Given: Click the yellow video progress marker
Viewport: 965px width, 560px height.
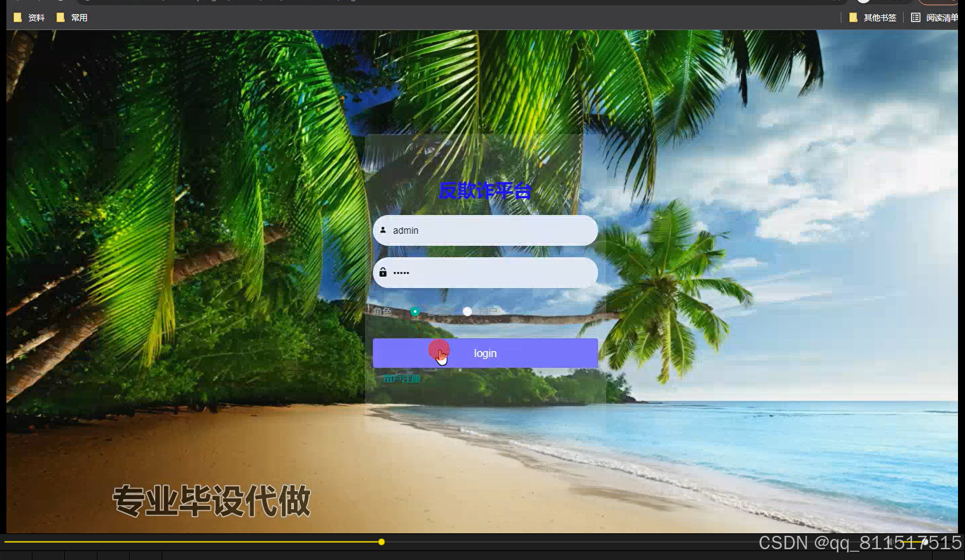Looking at the screenshot, I should [x=381, y=542].
